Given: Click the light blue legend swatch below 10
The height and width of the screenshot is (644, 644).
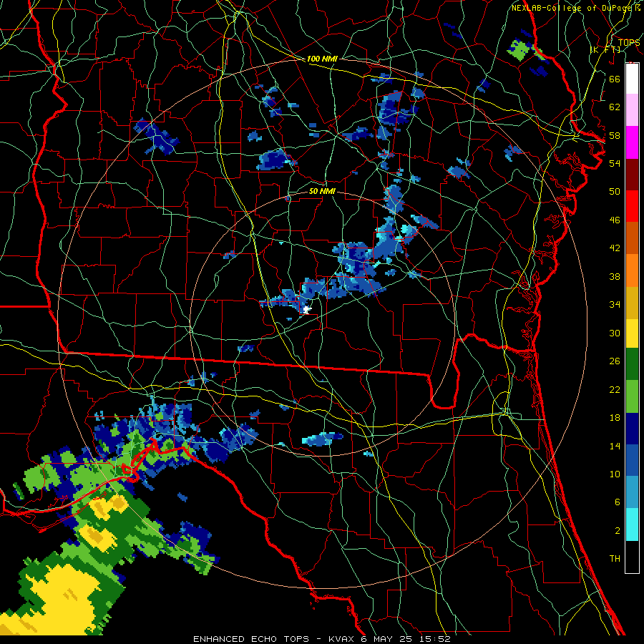Looking at the screenshot, I should click(632, 492).
